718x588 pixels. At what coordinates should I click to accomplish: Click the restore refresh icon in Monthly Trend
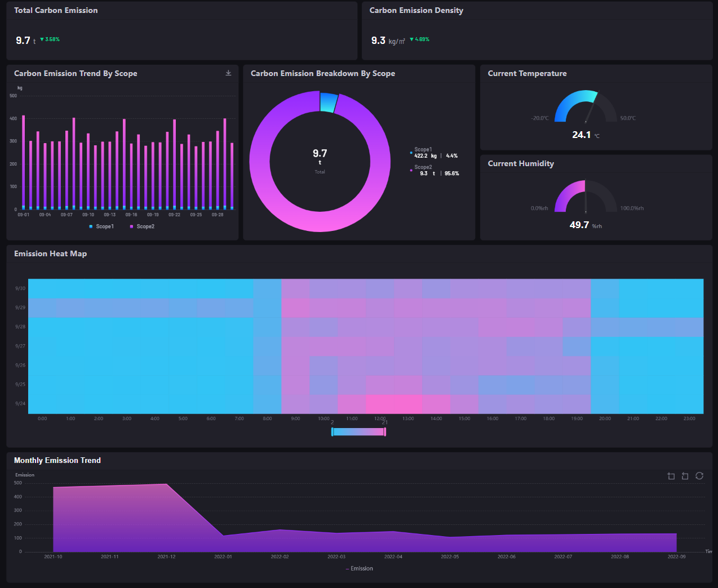coord(699,476)
